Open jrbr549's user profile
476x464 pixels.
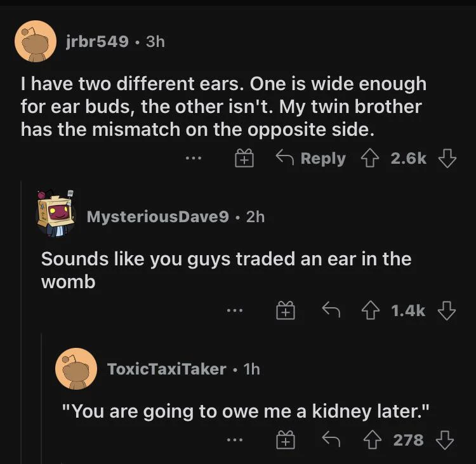(96, 41)
